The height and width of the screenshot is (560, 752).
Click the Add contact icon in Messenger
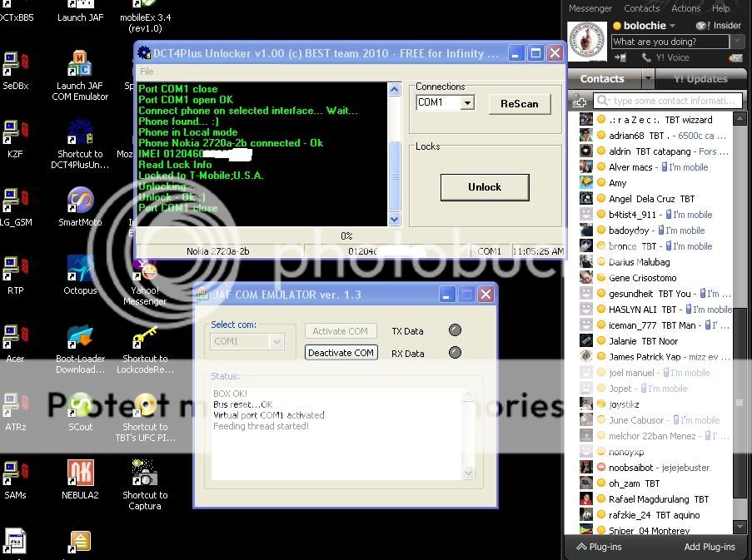coord(580,101)
